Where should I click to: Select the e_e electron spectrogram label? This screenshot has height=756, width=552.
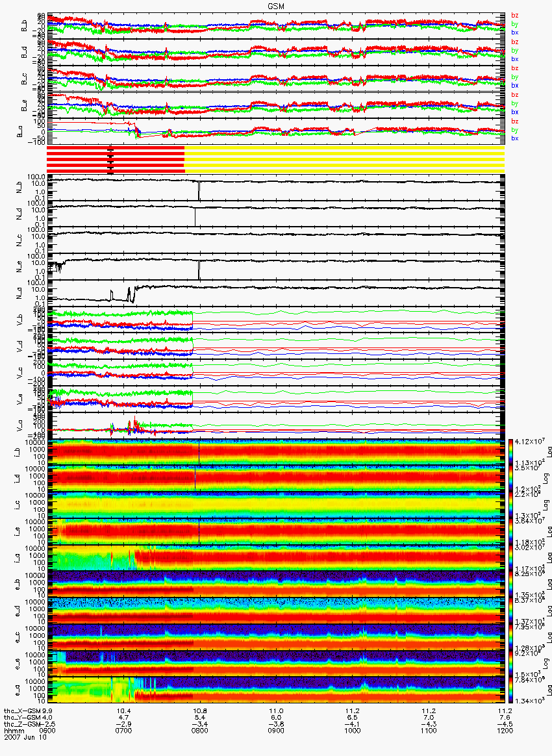coord(18,664)
